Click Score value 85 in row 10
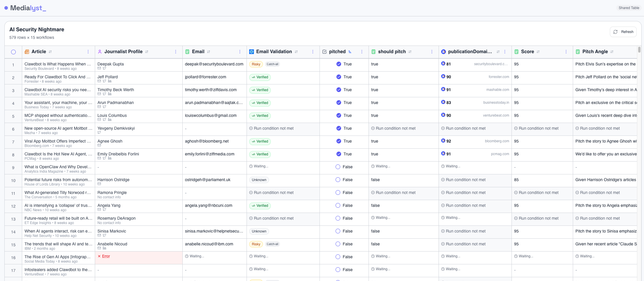 [x=516, y=180]
